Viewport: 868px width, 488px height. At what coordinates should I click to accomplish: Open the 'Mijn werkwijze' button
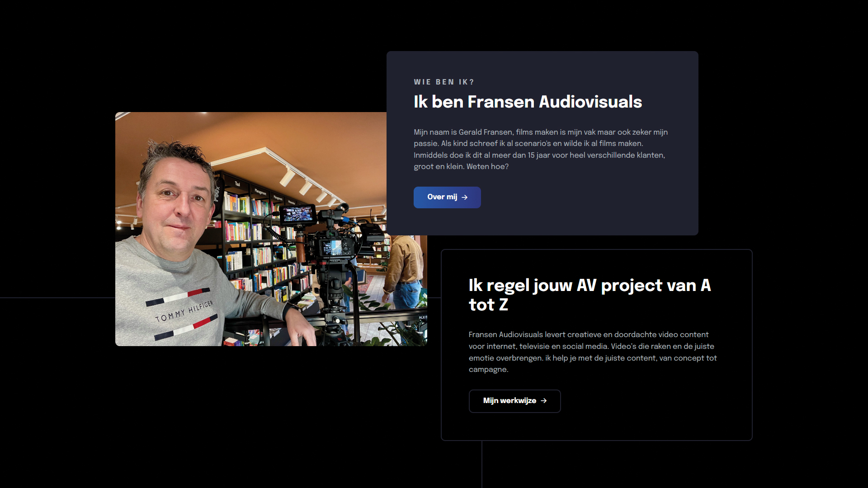click(x=514, y=401)
